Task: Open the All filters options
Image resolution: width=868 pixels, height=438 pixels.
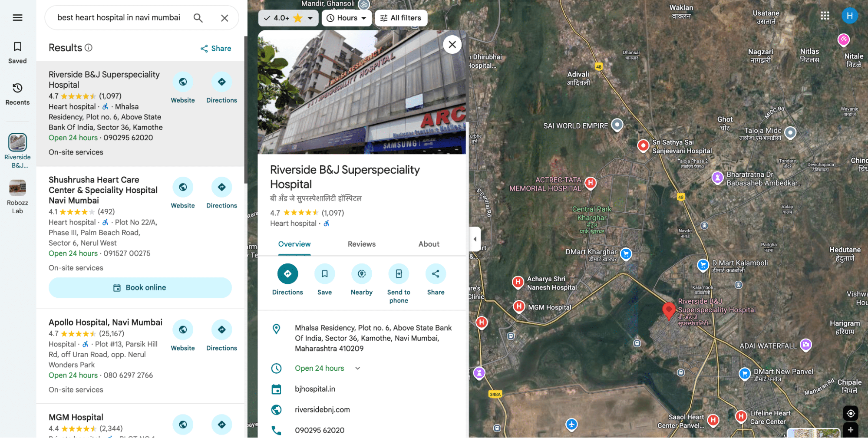Action: (x=401, y=18)
